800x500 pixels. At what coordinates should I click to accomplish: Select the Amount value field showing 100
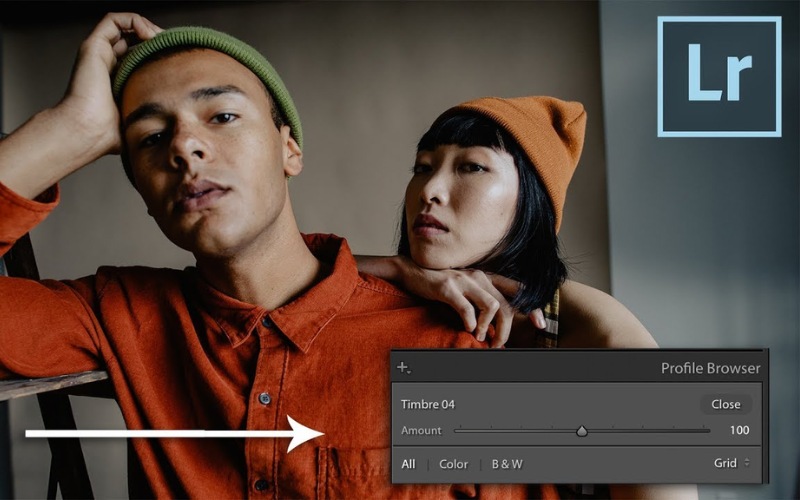[x=739, y=431]
